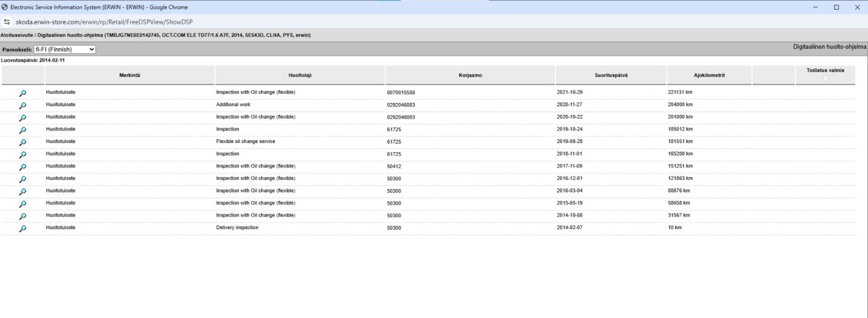Screen dimensions: 868x318
Task: Click the Aloitussivulle breadcrumb link
Action: coord(16,35)
